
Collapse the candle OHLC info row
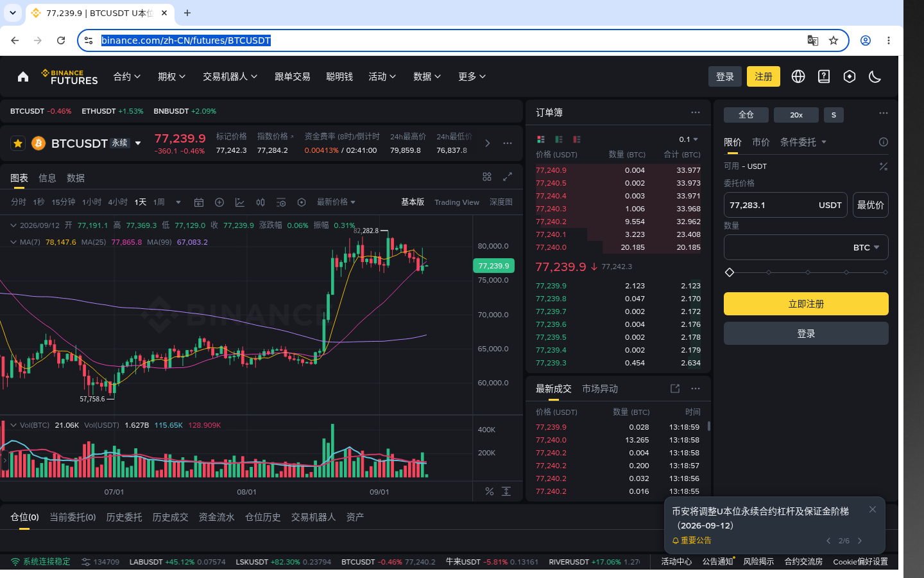pos(13,225)
